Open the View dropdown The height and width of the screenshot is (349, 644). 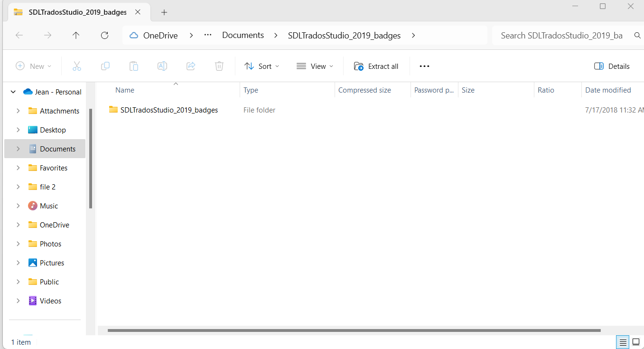point(315,66)
